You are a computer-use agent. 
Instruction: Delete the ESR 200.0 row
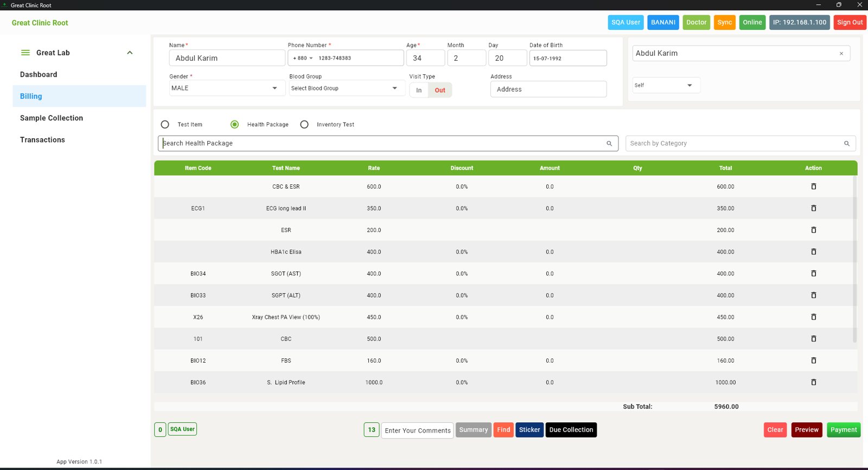[813, 230]
